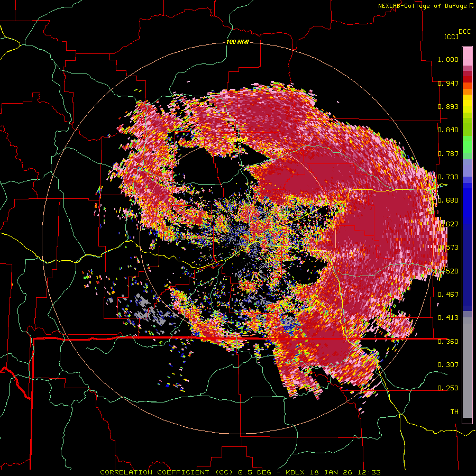
Task: Pick the pink band at the top of the color bar
Action: (x=467, y=56)
